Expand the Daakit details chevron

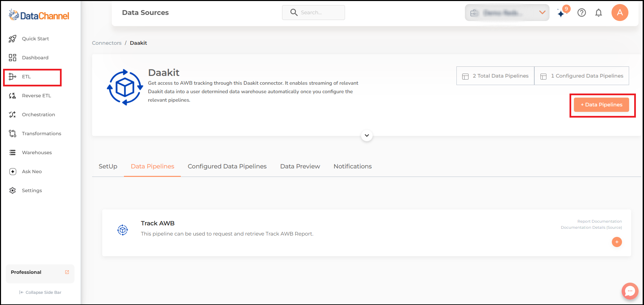tap(367, 136)
